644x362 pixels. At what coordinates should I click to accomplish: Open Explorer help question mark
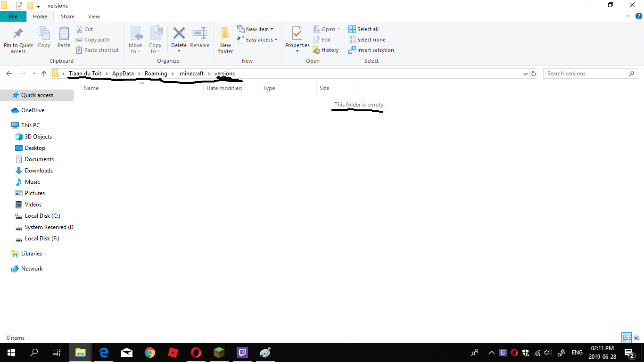[639, 16]
